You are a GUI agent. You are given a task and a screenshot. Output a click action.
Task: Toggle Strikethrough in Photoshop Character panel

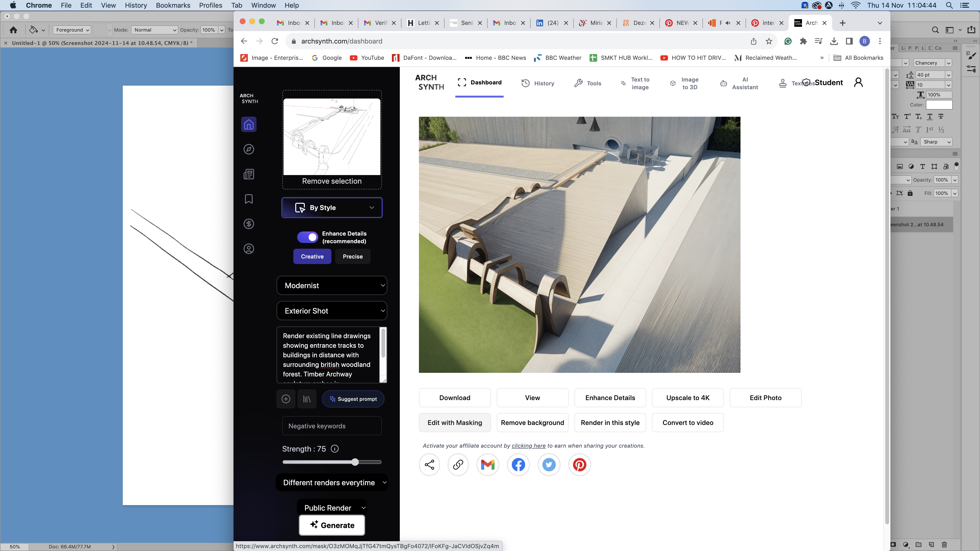(x=941, y=116)
